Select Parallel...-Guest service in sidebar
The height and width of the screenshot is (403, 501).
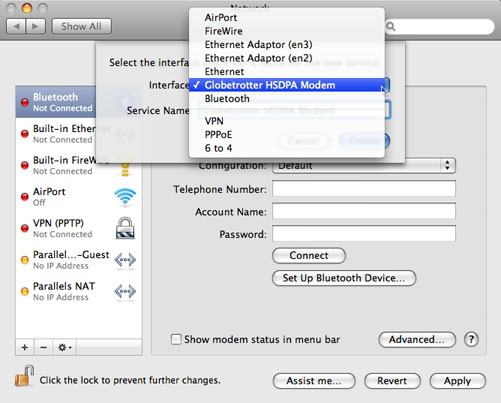point(79,260)
